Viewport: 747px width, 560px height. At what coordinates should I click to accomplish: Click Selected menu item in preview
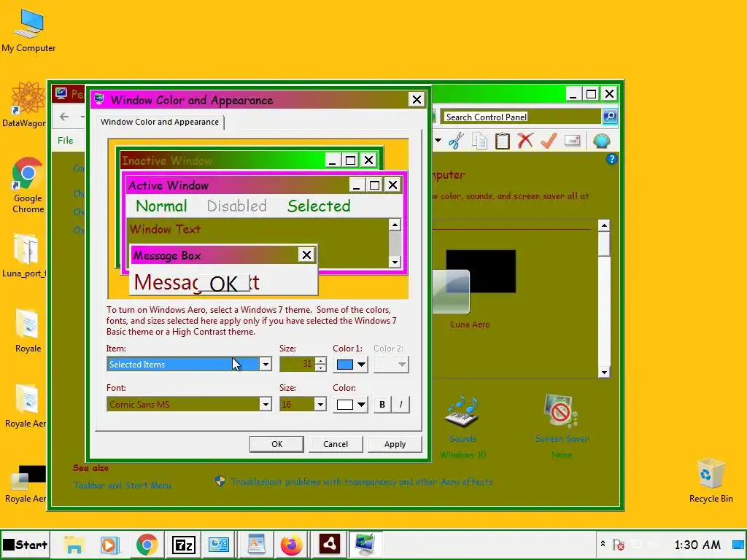click(319, 206)
